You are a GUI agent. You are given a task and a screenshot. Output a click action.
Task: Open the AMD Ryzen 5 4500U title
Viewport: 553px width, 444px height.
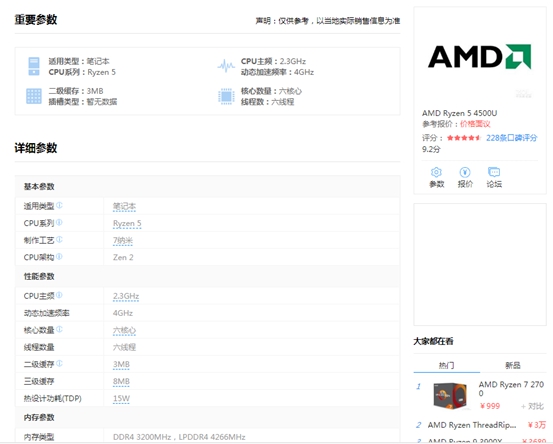click(460, 113)
